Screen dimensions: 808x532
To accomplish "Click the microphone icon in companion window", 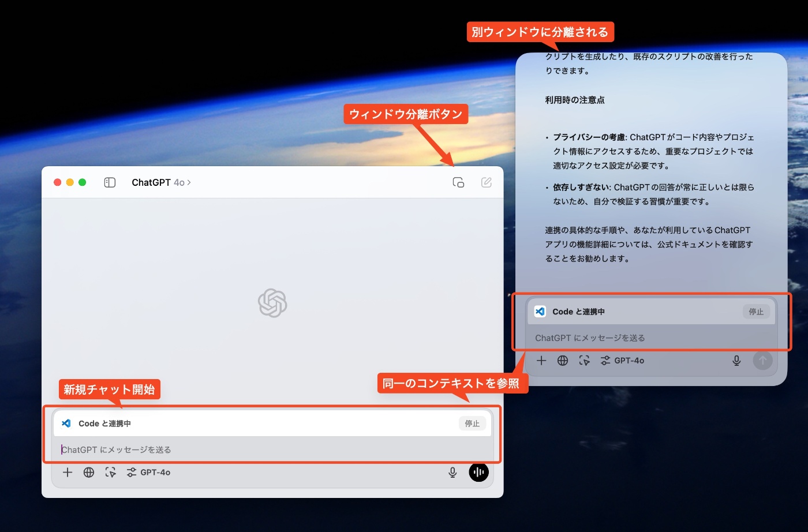I will pos(736,361).
